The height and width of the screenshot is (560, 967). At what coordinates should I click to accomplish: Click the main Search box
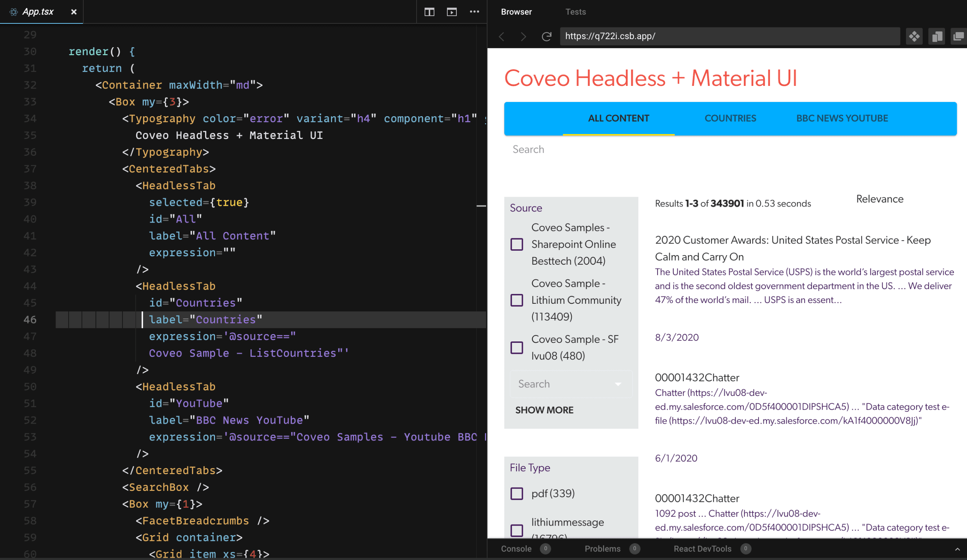point(730,149)
